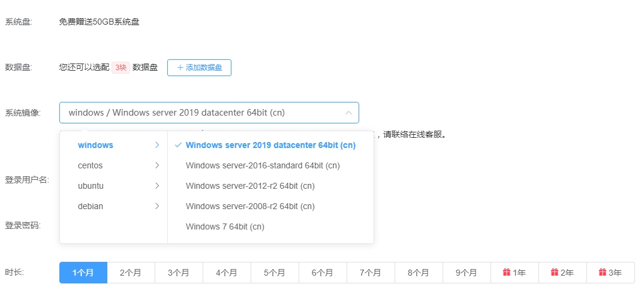Click the 添加数据盘 button
The image size is (644, 296).
199,68
